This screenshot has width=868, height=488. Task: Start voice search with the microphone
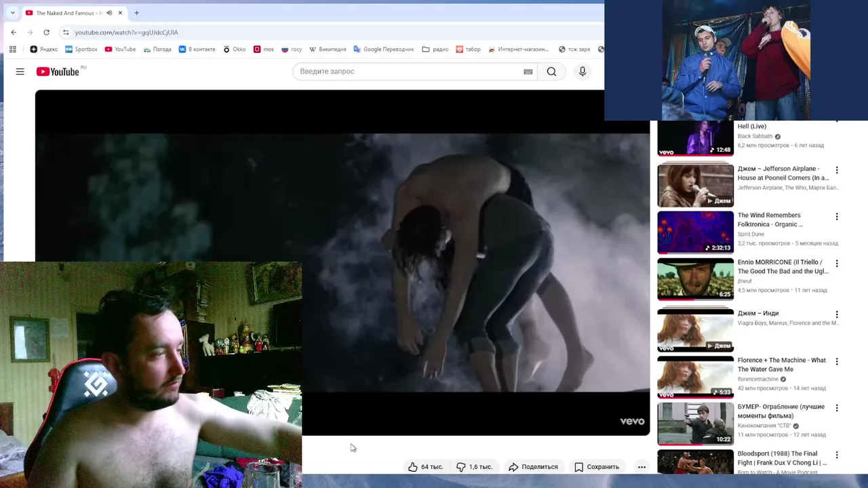tap(582, 71)
